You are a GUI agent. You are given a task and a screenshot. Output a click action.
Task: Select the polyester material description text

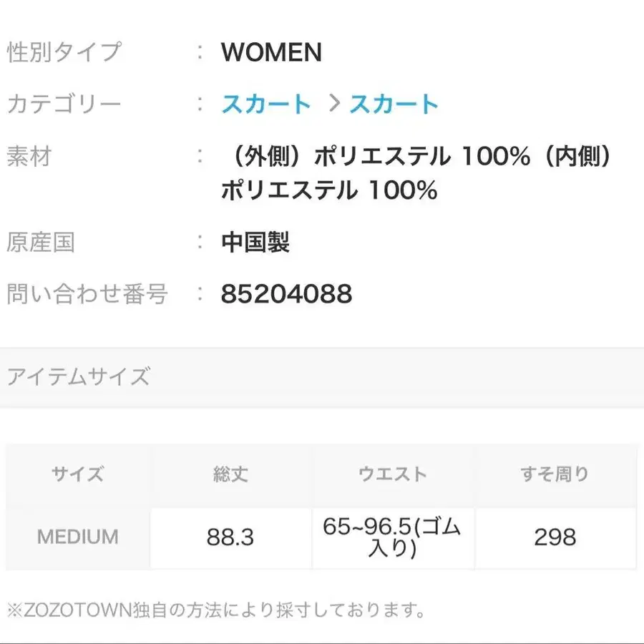(x=415, y=172)
